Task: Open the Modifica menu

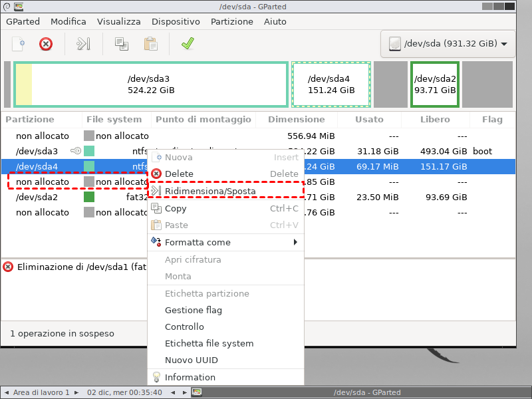Action: click(x=68, y=21)
